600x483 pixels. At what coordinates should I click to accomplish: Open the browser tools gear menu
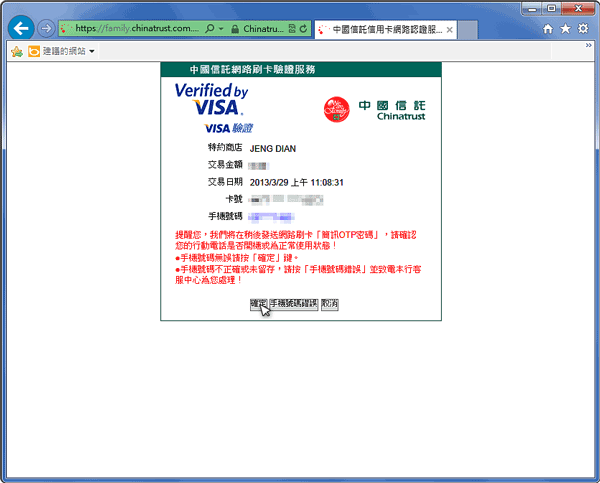pos(583,29)
